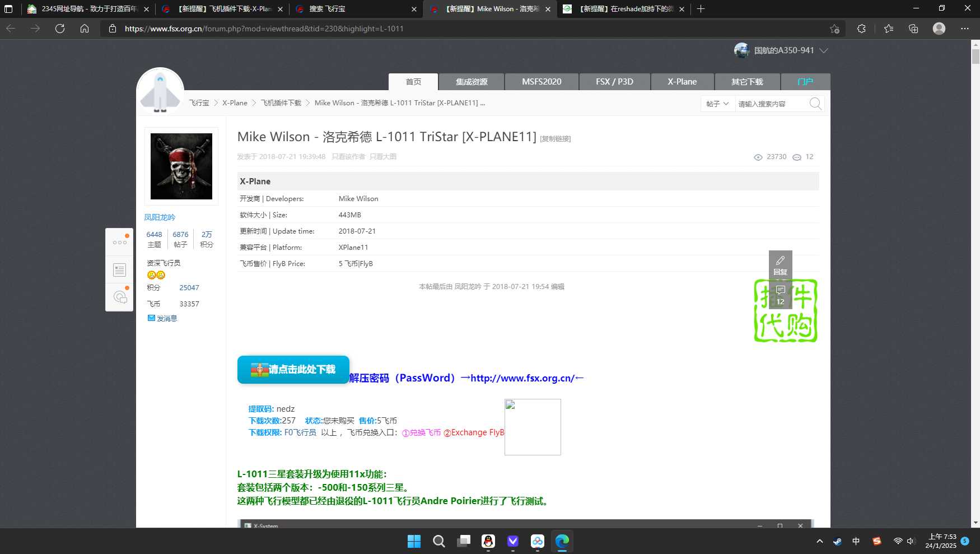This screenshot has width=980, height=554.
Task: Open the FSX / P3D navigation tab
Action: pos(614,82)
